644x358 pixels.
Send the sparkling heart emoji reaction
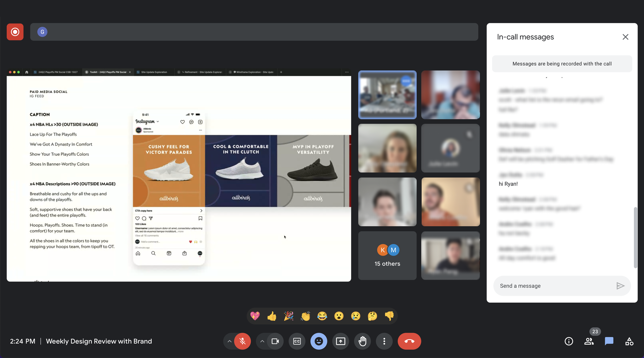coord(255,316)
